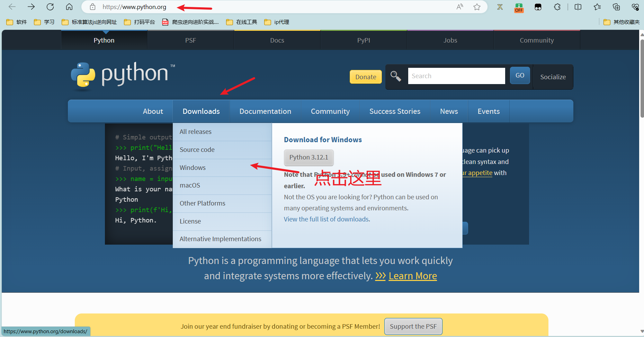Open the Extensions puzzle-piece icon
The height and width of the screenshot is (337, 644).
(x=557, y=7)
